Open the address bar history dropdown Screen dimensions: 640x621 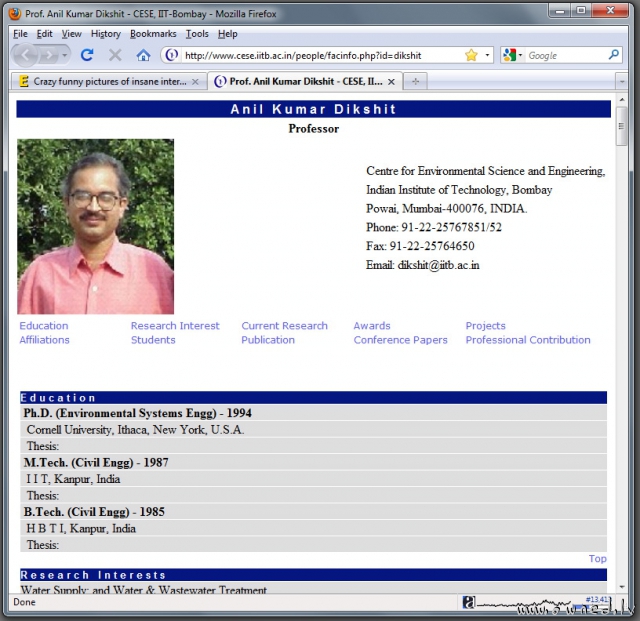487,55
